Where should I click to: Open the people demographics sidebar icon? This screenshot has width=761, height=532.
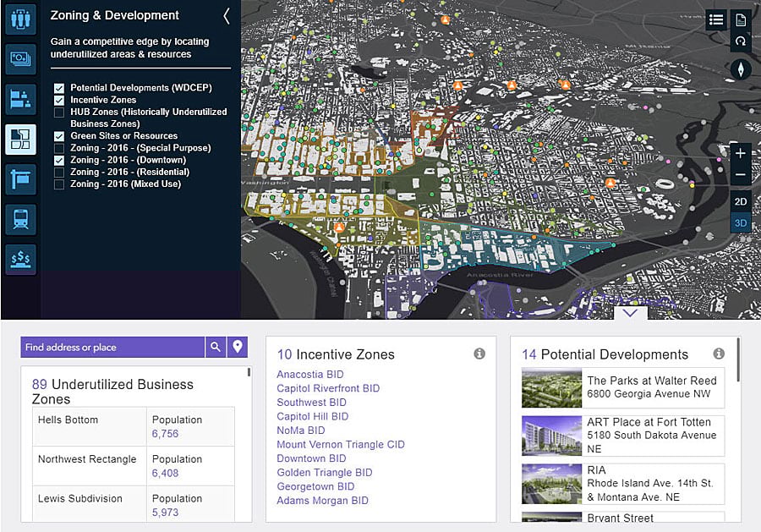20,19
